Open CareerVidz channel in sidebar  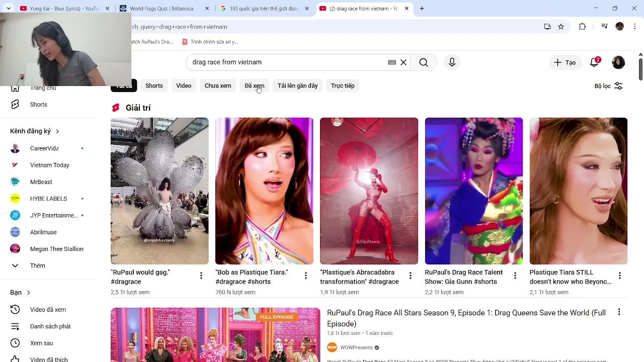point(44,148)
